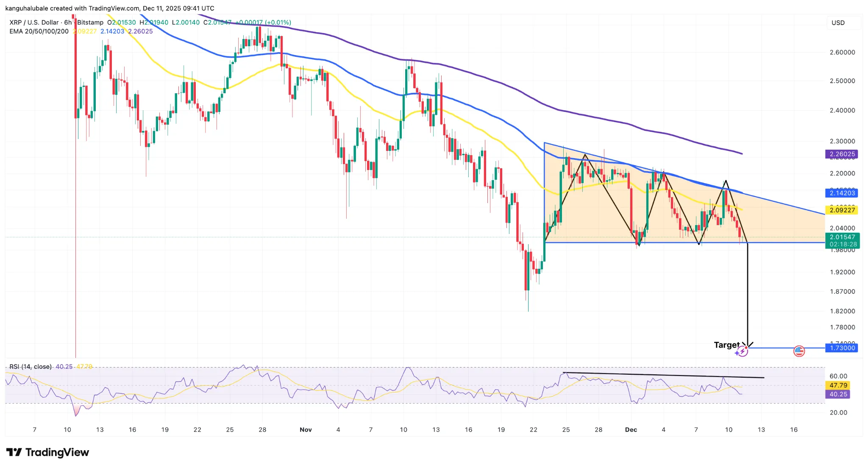Toggle visibility of the EMA 20/50/100/200 indicator
Screen dimensions: 868x468
click(x=39, y=31)
